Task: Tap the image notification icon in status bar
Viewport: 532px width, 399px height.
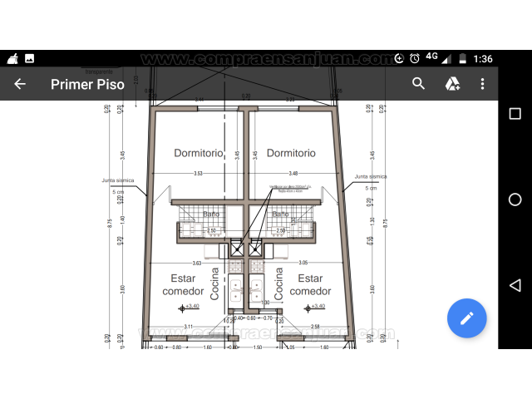Action: point(29,59)
